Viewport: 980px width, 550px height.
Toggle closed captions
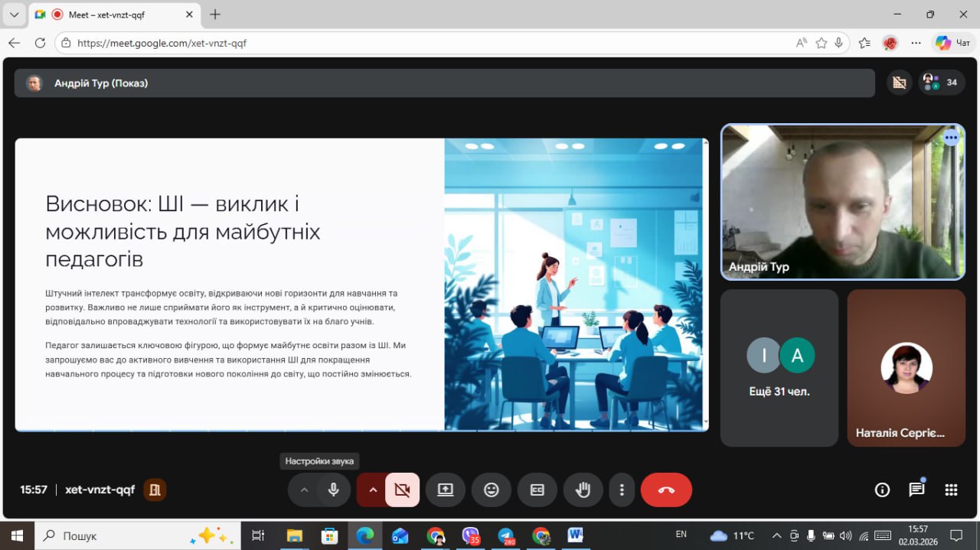point(537,490)
